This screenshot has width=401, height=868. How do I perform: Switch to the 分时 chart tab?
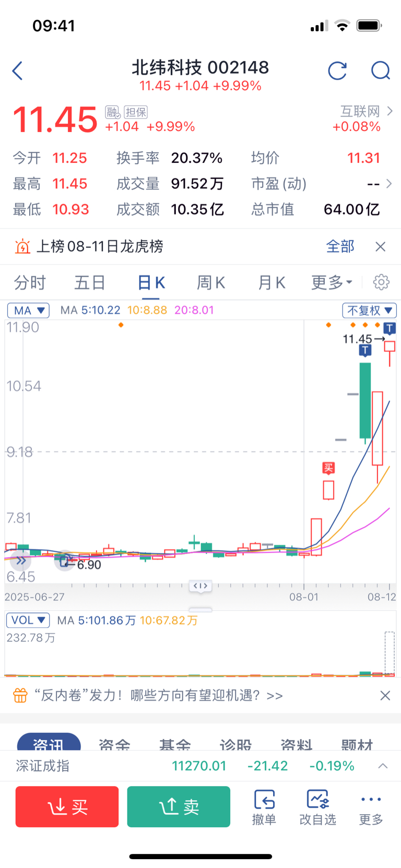[30, 282]
